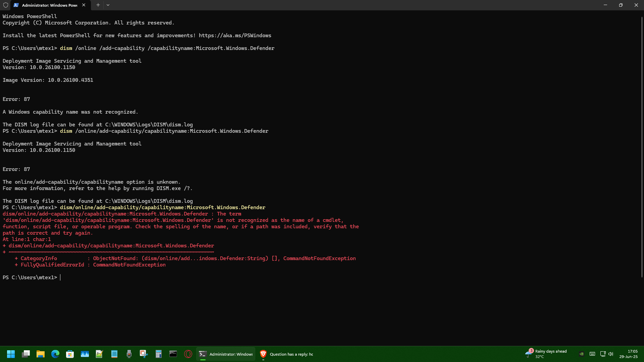Open network status in the system tray
This screenshot has height=362, width=644.
click(603, 354)
